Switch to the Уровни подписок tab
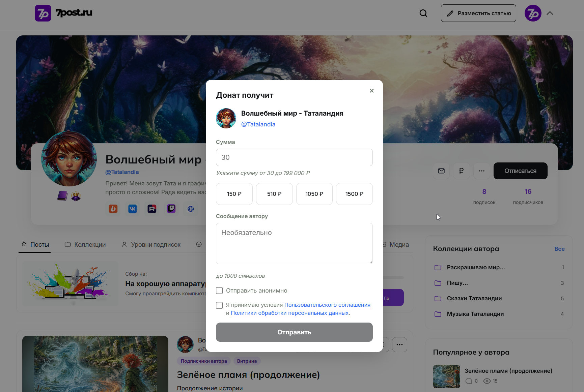 click(x=151, y=244)
